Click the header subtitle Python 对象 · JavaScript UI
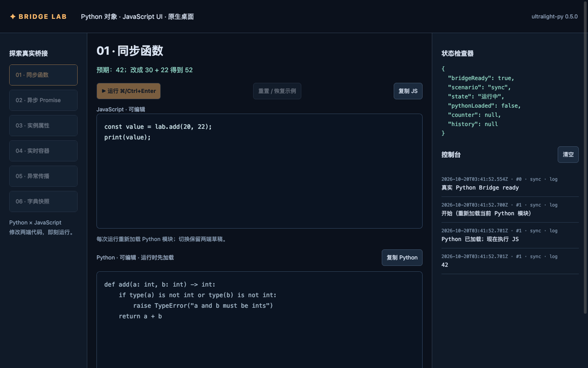Image resolution: width=588 pixels, height=368 pixels. point(137,16)
